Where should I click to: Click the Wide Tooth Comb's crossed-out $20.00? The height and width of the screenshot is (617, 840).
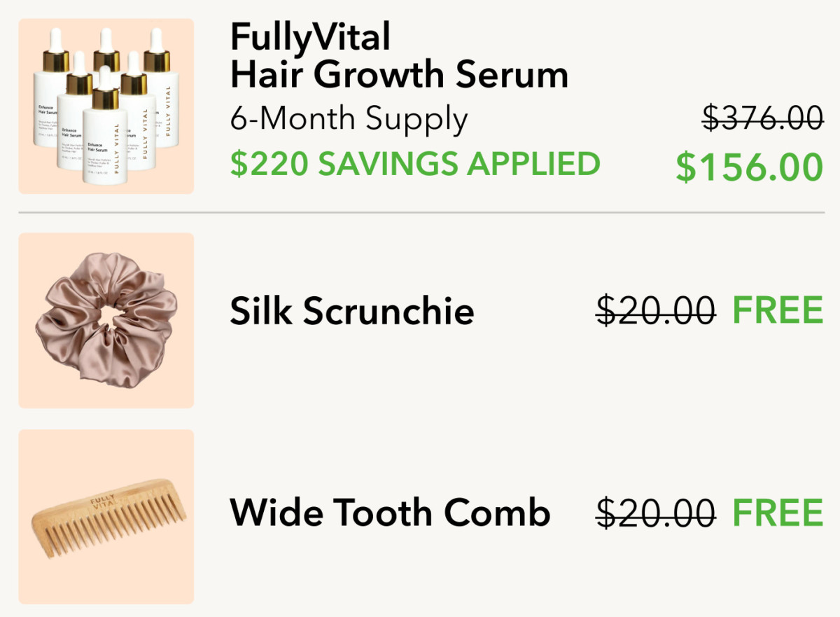tap(655, 512)
